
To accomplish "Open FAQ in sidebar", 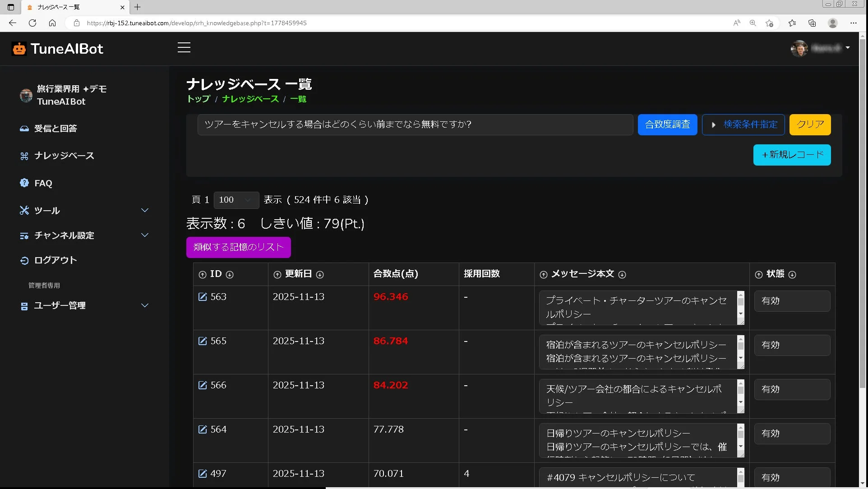I will (x=36, y=183).
